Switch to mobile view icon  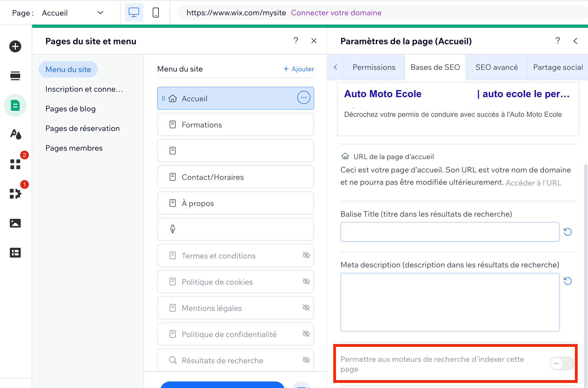(156, 13)
